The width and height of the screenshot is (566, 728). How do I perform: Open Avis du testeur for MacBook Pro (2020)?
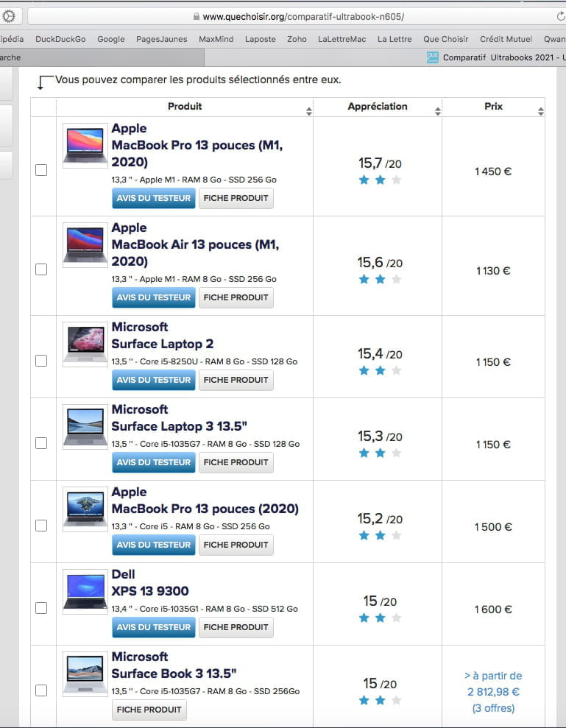click(154, 545)
